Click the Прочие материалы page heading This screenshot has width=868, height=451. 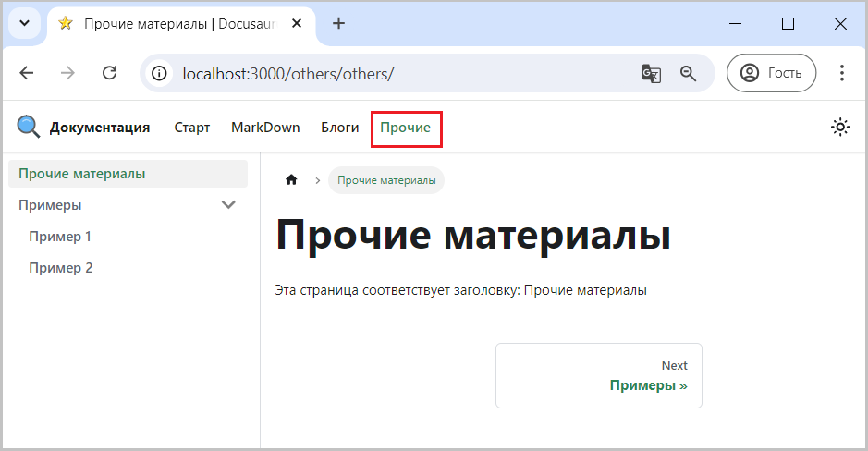[473, 235]
